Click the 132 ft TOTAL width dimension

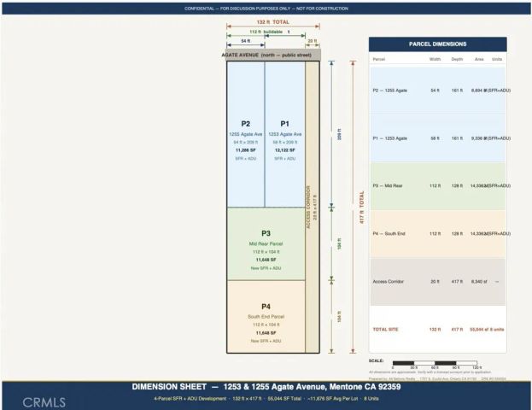pos(272,22)
